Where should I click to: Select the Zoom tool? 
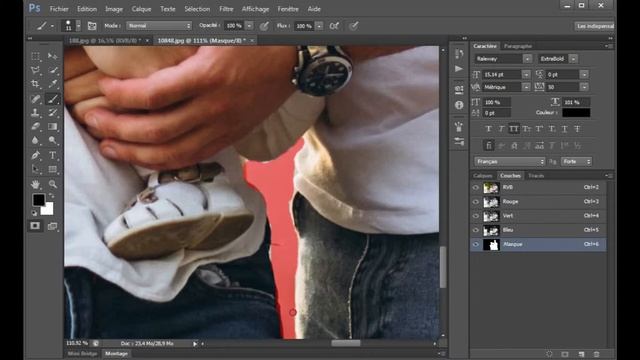pos(53,184)
